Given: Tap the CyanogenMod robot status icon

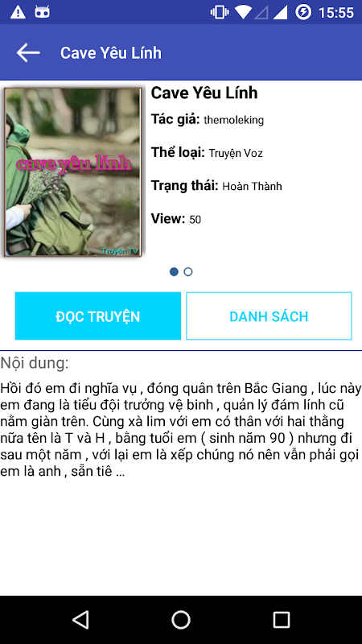Looking at the screenshot, I should coord(43,12).
